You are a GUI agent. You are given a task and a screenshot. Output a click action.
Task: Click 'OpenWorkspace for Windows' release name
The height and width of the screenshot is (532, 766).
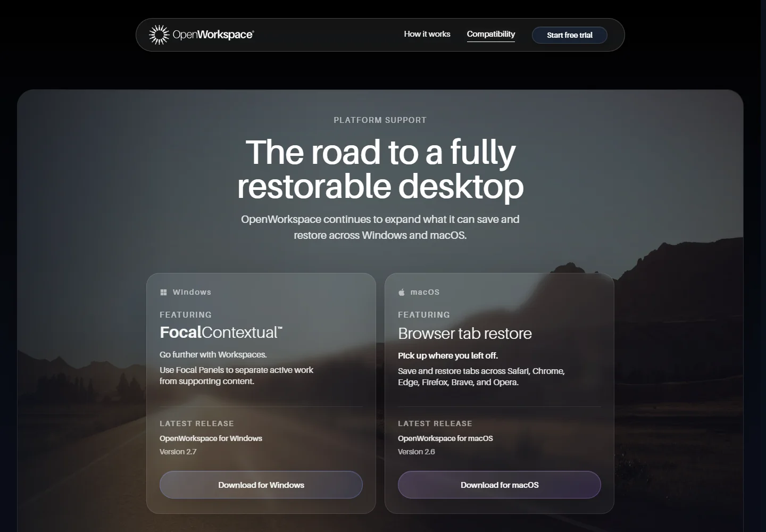pos(211,438)
